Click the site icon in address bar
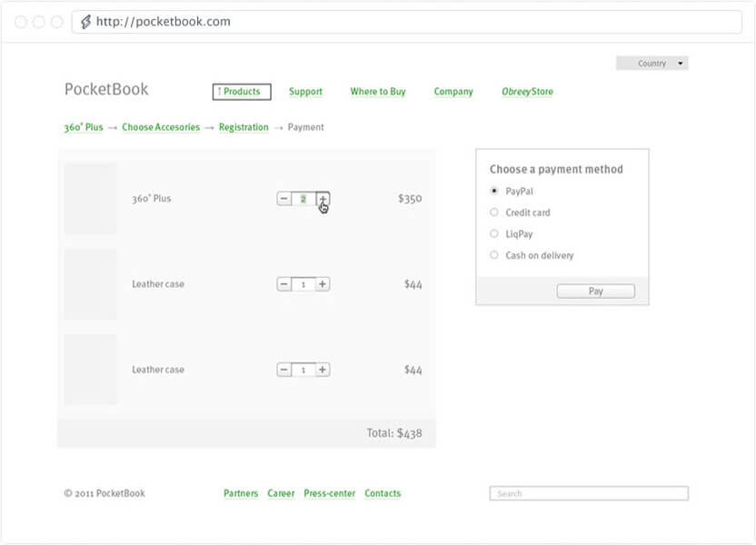The width and height of the screenshot is (756, 545). click(85, 22)
